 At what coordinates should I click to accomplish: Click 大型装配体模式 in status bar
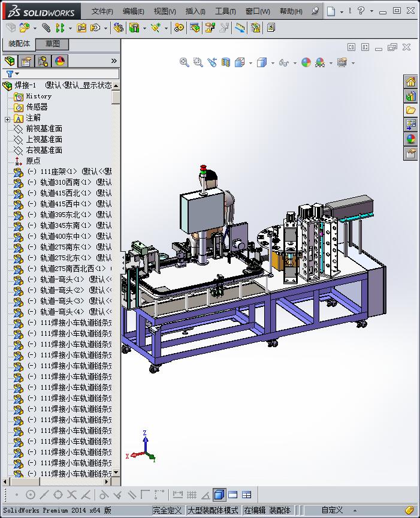coord(213,510)
